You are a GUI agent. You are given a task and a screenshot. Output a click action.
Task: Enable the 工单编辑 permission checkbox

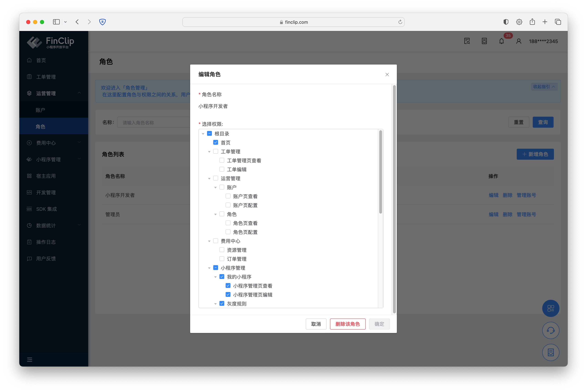(222, 169)
